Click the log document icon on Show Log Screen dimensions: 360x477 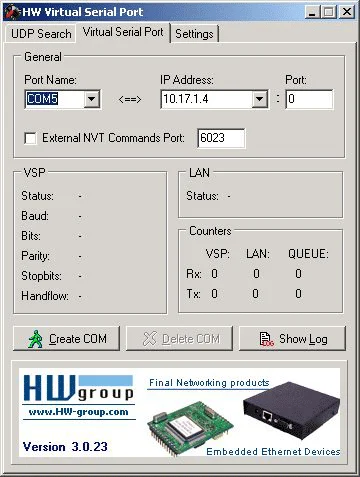pos(266,339)
